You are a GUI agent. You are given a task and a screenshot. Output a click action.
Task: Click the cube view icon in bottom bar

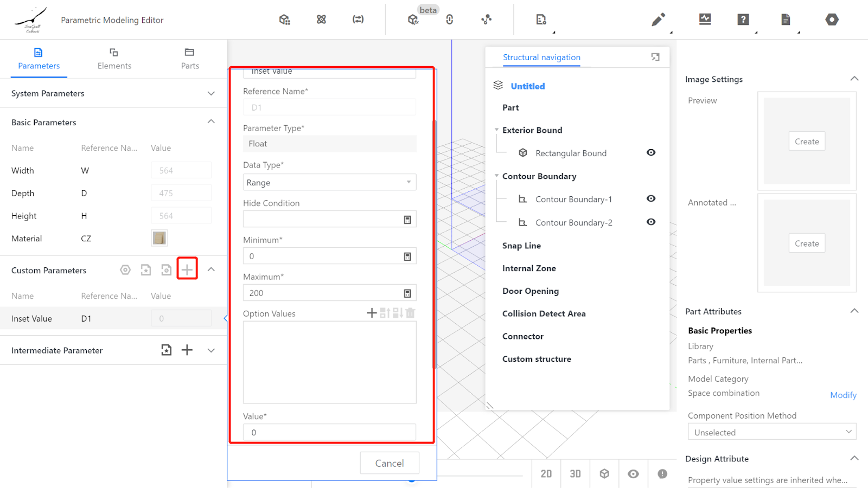[x=604, y=474]
